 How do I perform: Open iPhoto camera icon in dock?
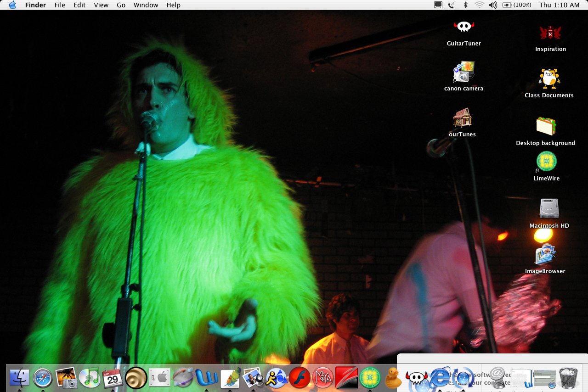66,378
